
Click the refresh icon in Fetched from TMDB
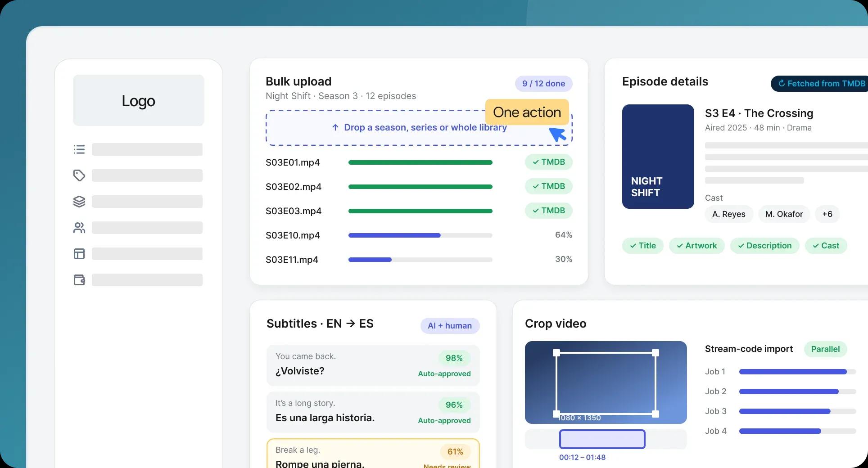coord(782,83)
